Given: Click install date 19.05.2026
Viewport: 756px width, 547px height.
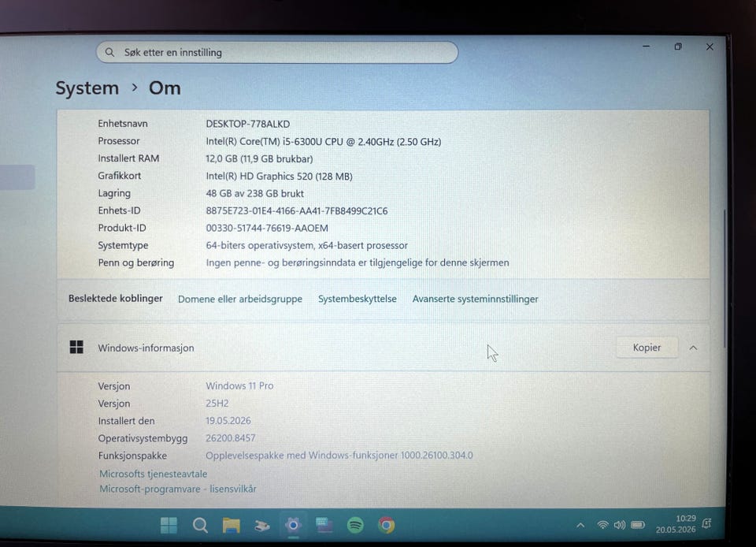Looking at the screenshot, I should point(228,421).
